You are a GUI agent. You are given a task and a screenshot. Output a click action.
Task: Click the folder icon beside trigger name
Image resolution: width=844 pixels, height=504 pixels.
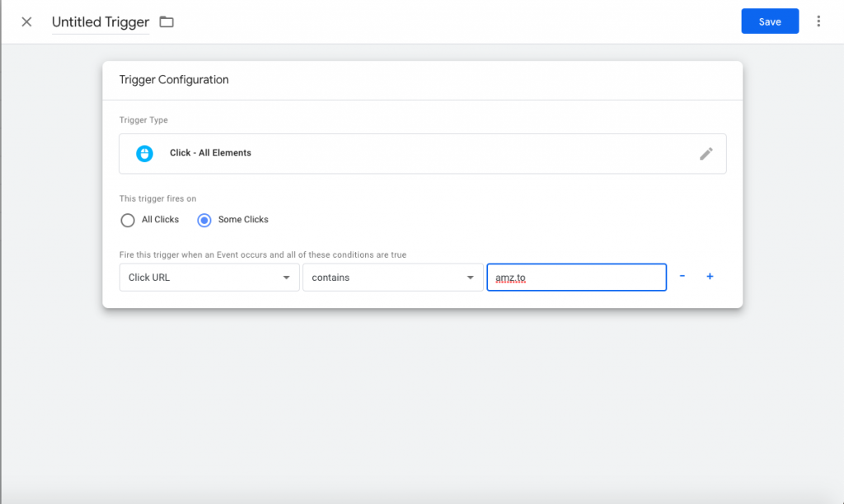pyautogui.click(x=166, y=22)
